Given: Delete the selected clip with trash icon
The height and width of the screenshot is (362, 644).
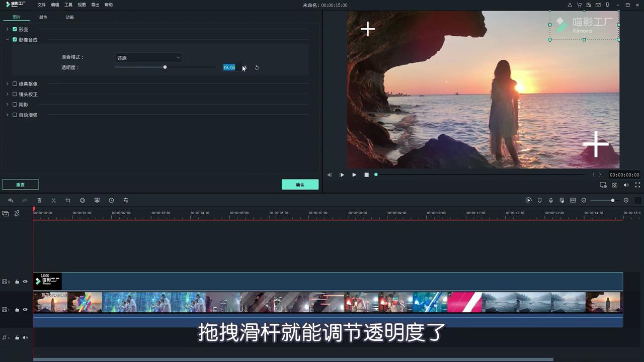Looking at the screenshot, I should 39,200.
